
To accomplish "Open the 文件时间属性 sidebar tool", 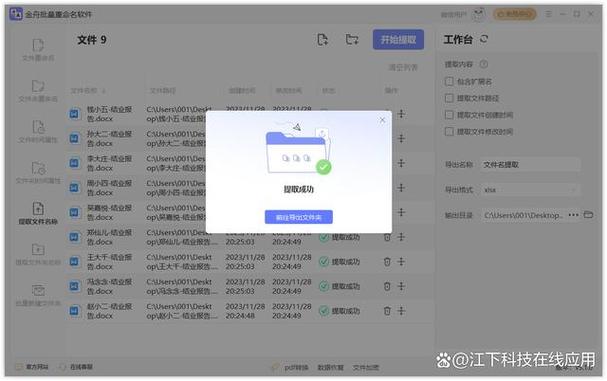I will [x=38, y=132].
